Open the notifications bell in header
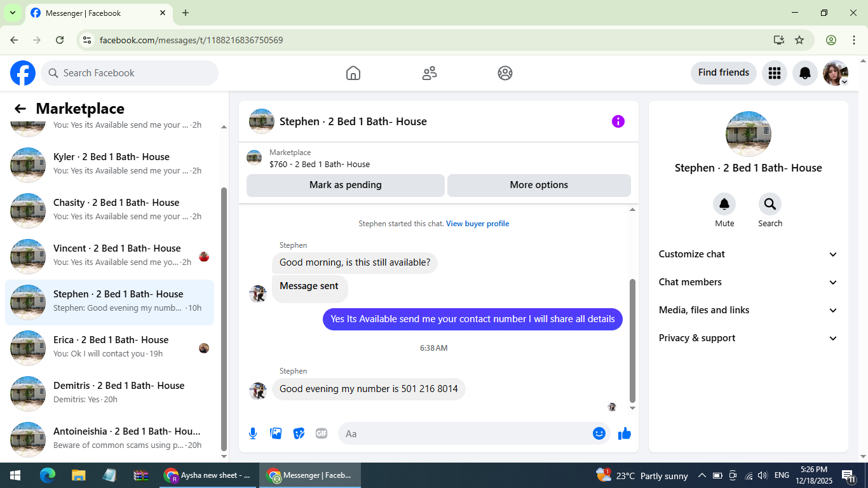The image size is (868, 488). tap(805, 73)
